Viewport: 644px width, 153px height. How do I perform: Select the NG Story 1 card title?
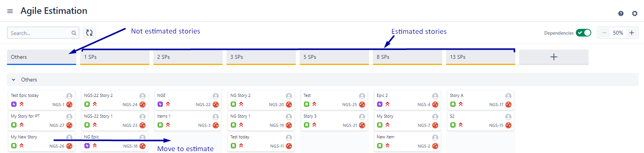[x=240, y=116]
